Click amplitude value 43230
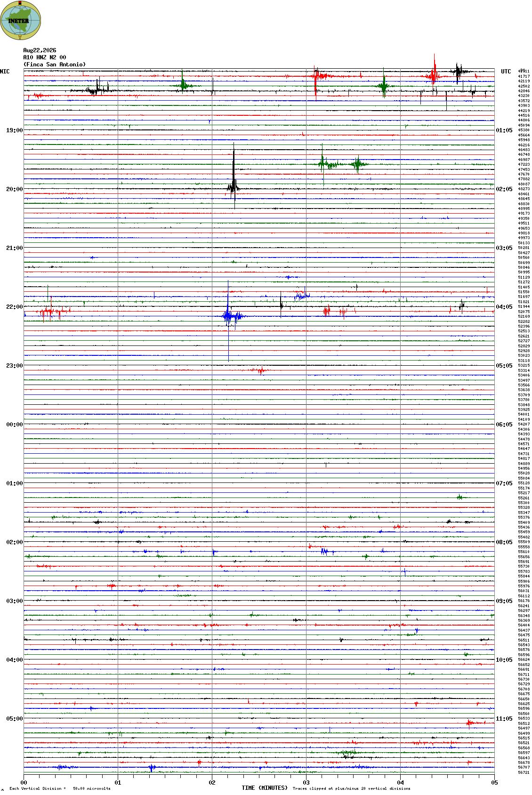 (524, 96)
